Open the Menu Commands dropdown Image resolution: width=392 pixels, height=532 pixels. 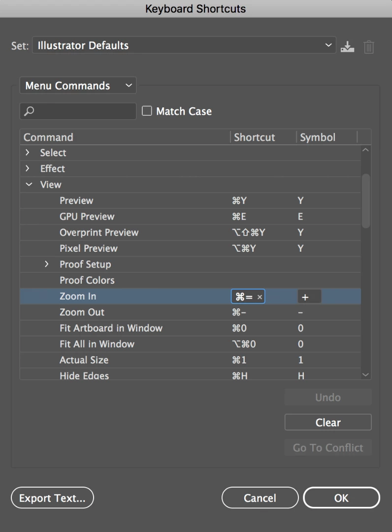pos(78,86)
